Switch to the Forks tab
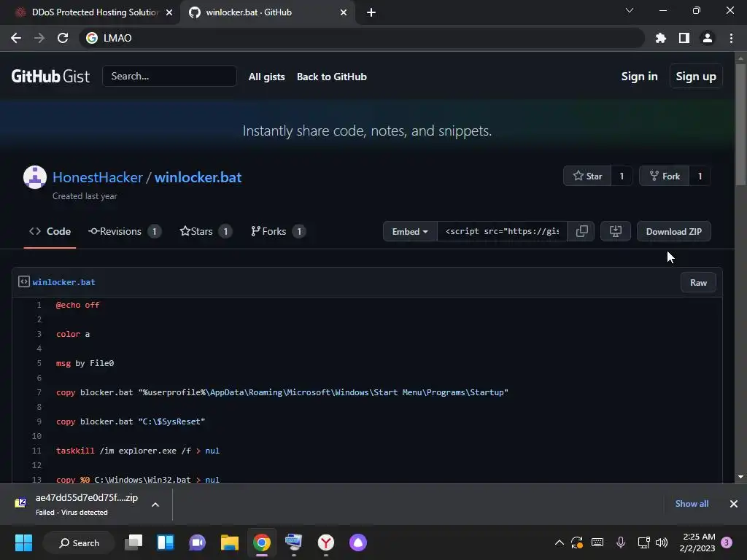The width and height of the screenshot is (747, 560). click(278, 231)
